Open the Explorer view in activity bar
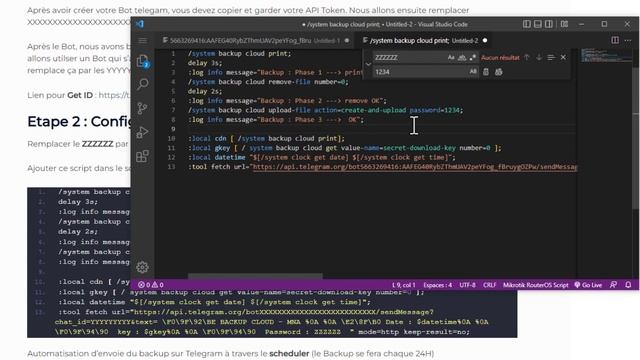 (142, 62)
